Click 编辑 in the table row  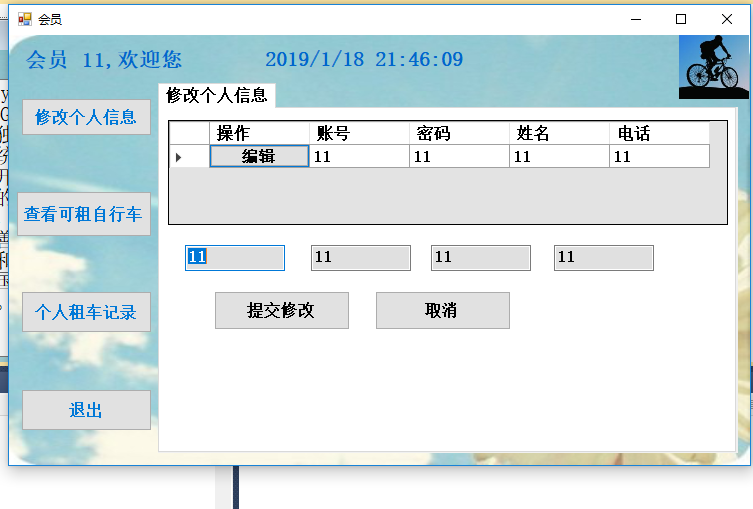pos(259,157)
